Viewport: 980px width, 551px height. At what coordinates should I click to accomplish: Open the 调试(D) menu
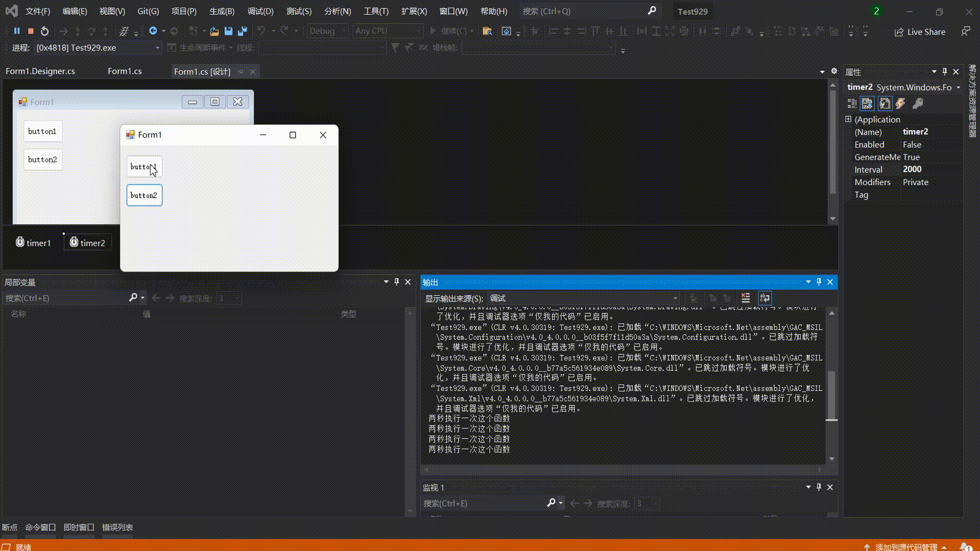point(260,11)
